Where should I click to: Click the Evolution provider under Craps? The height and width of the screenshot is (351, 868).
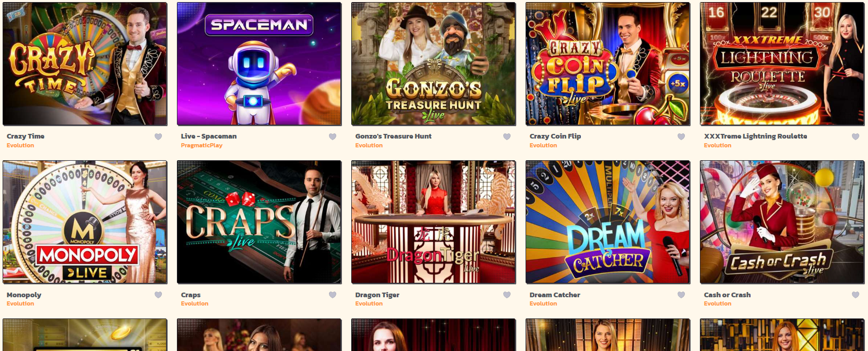point(194,303)
